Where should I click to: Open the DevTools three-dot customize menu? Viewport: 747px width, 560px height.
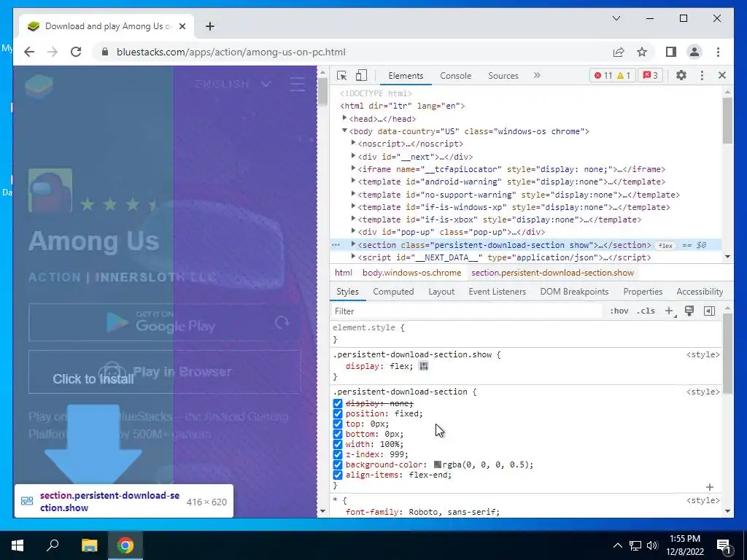(x=702, y=75)
